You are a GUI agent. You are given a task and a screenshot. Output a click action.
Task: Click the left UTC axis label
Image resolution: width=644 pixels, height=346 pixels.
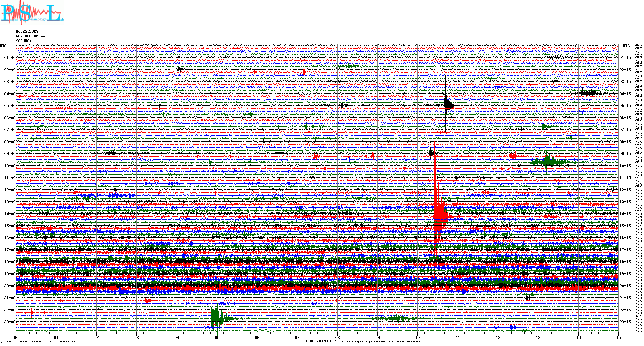pos(3,46)
